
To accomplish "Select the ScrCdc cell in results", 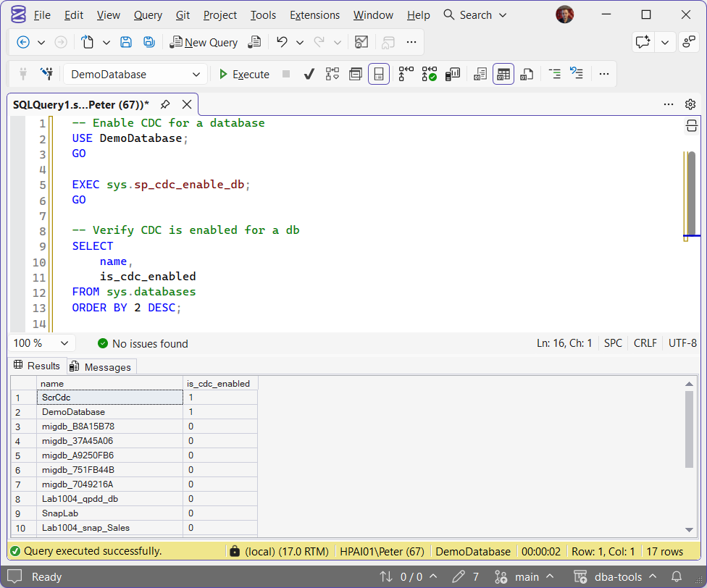I will tap(109, 398).
